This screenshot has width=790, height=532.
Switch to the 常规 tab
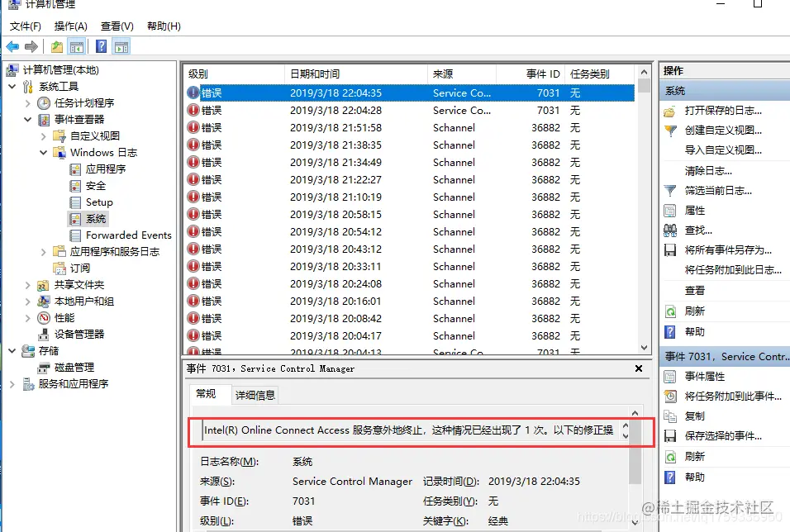[x=206, y=394]
